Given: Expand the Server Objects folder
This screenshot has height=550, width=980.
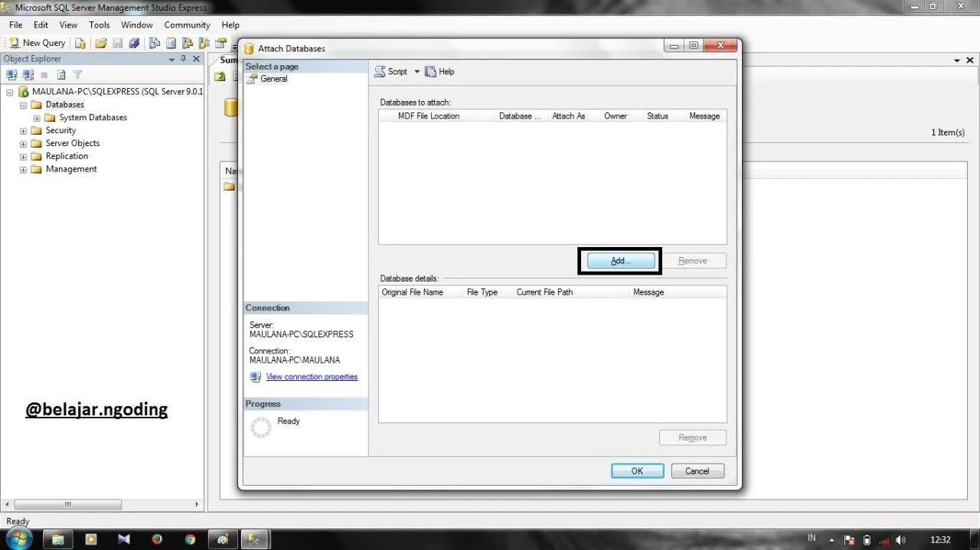Looking at the screenshot, I should pos(23,144).
